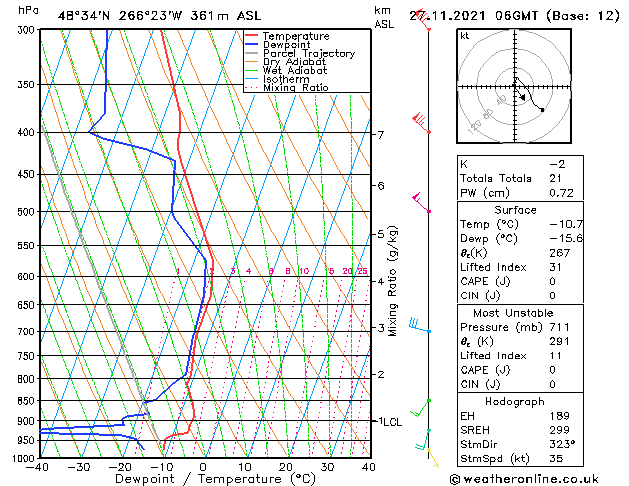Click the blue wind barb at 700 hPa
The width and height of the screenshot is (629, 486).
coord(420,326)
